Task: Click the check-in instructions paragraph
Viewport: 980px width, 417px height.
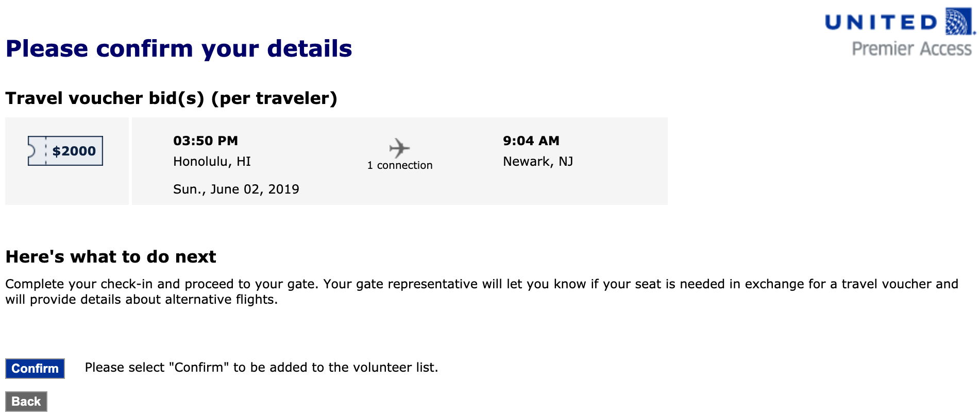Action: pos(481,292)
